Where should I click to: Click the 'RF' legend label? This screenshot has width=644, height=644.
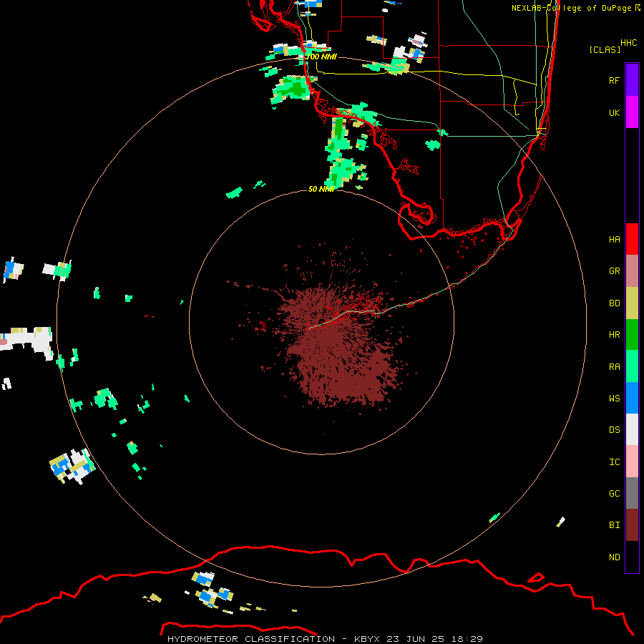pos(614,80)
